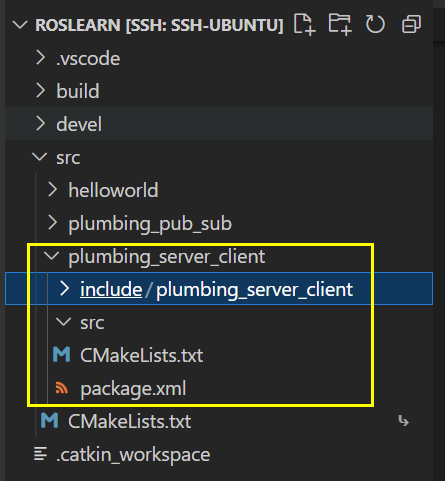Click the .catkin_workspace file icon
Screen dimensions: 445x481
tap(41, 454)
